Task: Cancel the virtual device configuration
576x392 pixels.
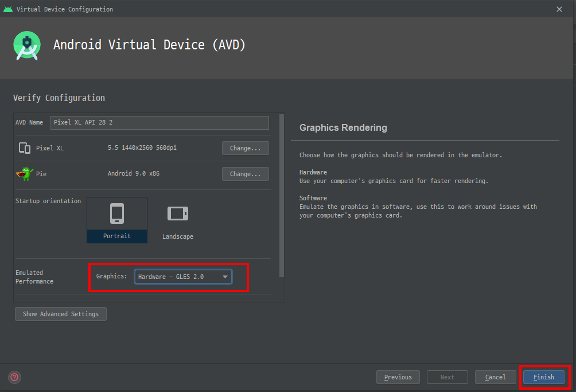Action: pos(495,377)
